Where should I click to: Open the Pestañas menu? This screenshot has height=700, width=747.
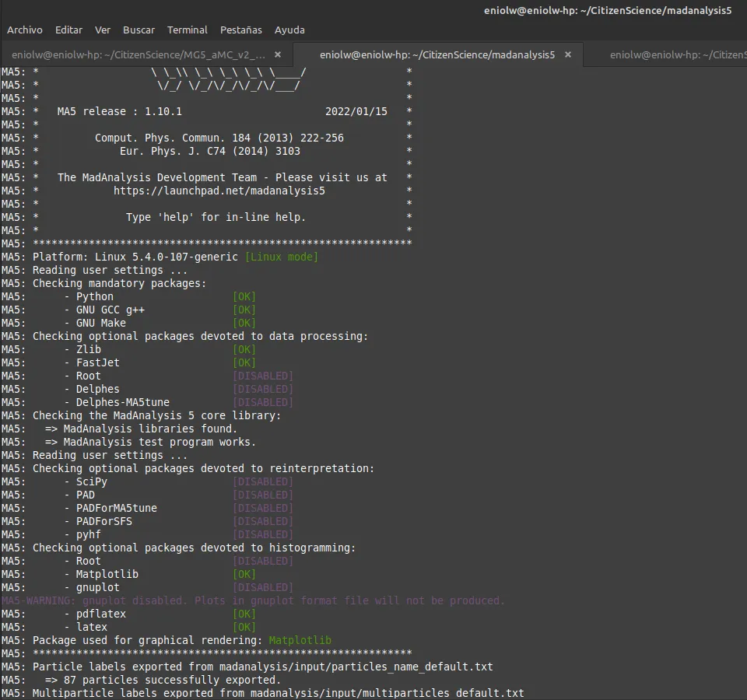pyautogui.click(x=241, y=30)
